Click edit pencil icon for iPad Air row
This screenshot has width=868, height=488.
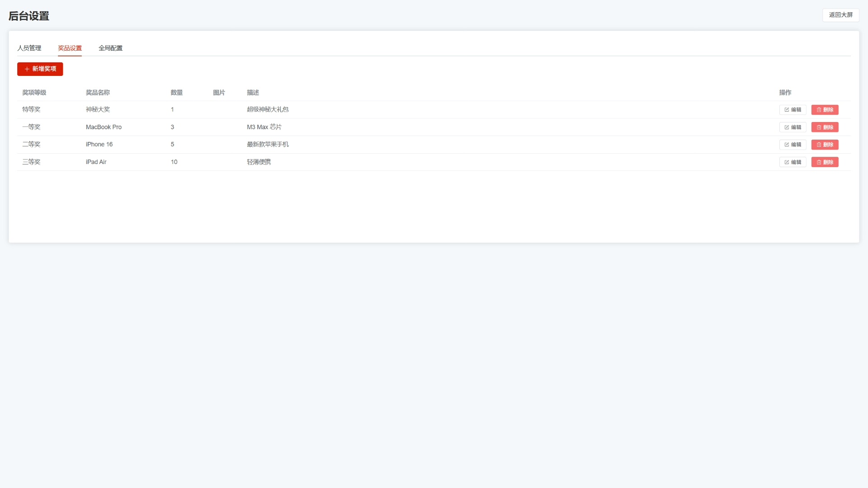click(x=787, y=162)
